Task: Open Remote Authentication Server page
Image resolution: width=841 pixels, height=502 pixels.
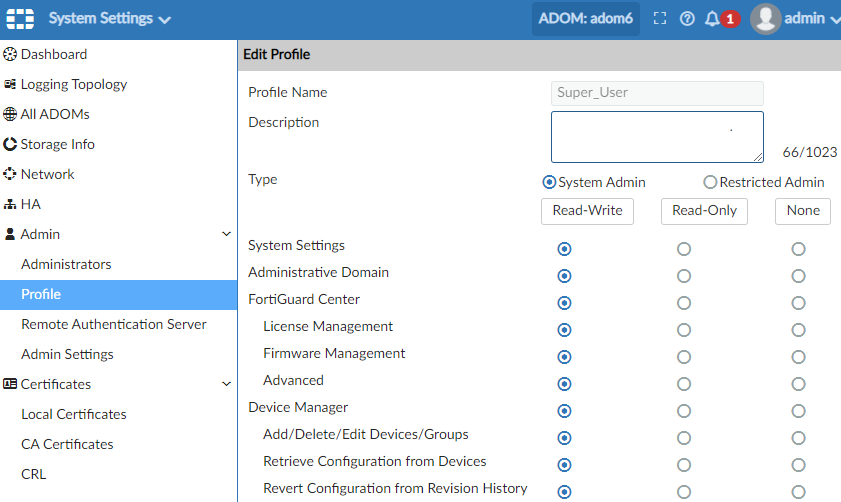Action: point(113,324)
